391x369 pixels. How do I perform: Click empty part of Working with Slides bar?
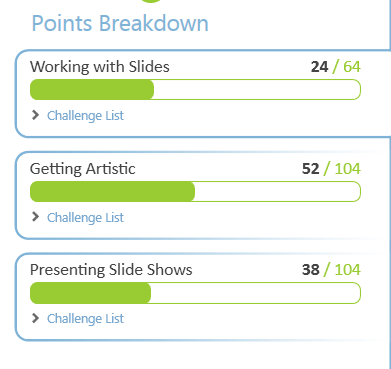click(257, 90)
